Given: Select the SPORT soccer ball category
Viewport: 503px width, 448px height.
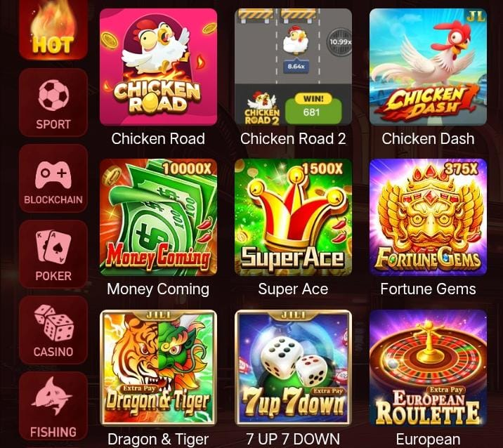Looking at the screenshot, I should point(53,103).
